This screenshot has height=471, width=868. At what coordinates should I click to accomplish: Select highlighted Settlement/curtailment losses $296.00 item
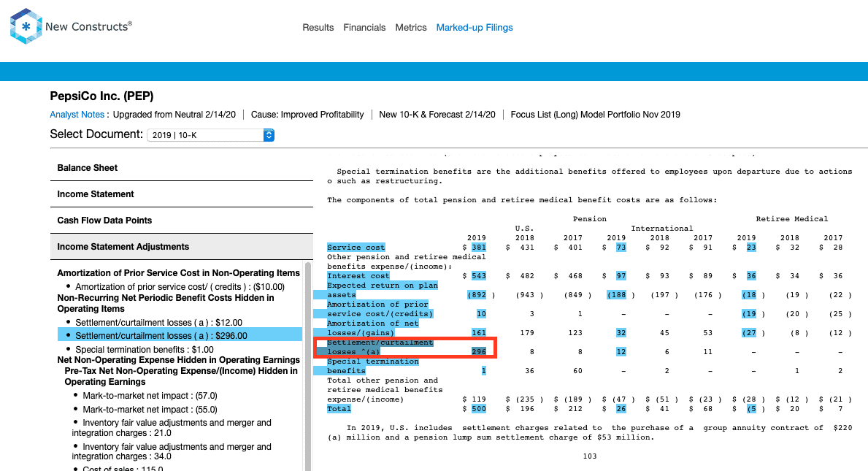[x=180, y=335]
